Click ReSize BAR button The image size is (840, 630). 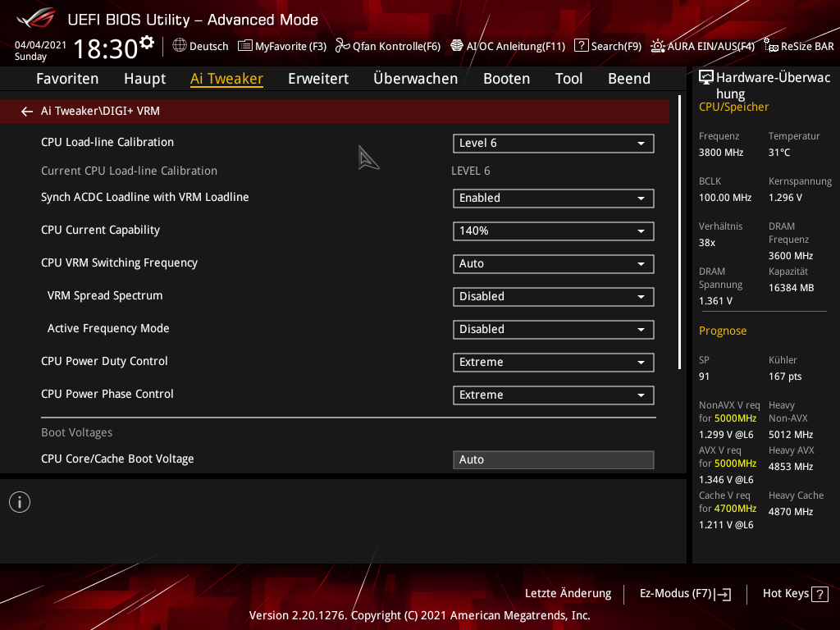(x=799, y=46)
